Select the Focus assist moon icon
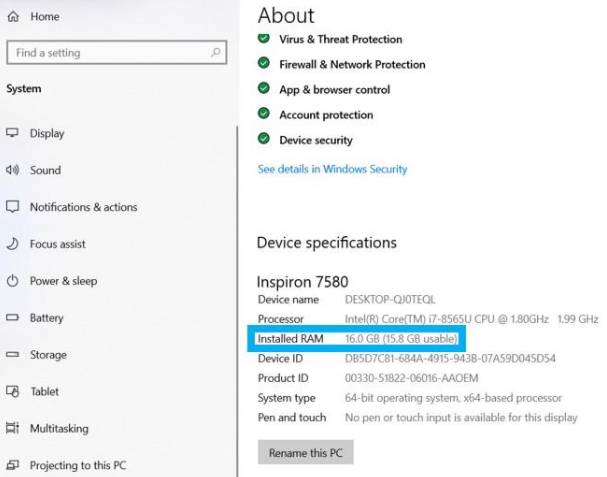607x477 pixels. (13, 244)
